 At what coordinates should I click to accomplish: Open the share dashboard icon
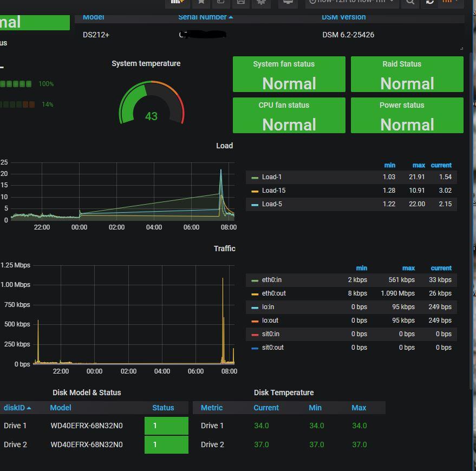click(221, 2)
